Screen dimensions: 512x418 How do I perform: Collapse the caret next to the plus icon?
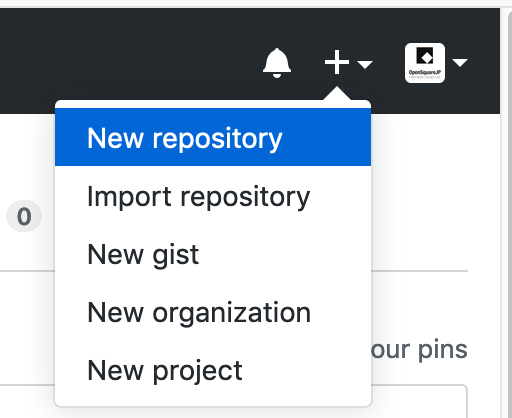(365, 64)
